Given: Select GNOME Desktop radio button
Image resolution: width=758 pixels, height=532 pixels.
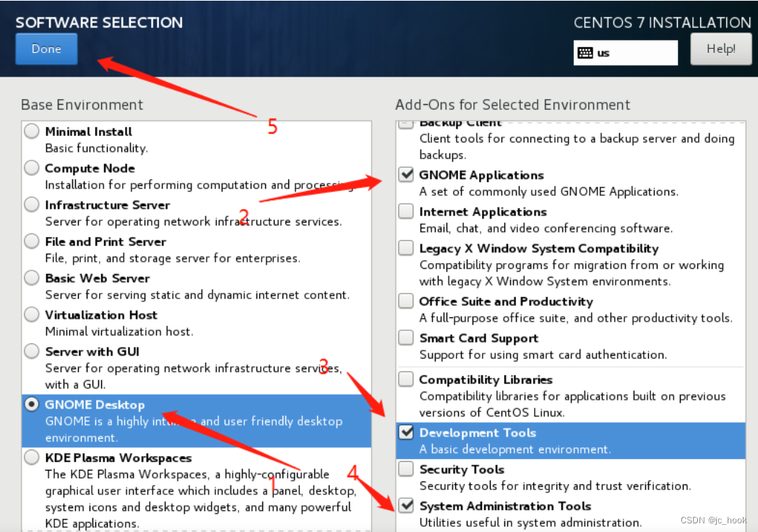Looking at the screenshot, I should 32,404.
